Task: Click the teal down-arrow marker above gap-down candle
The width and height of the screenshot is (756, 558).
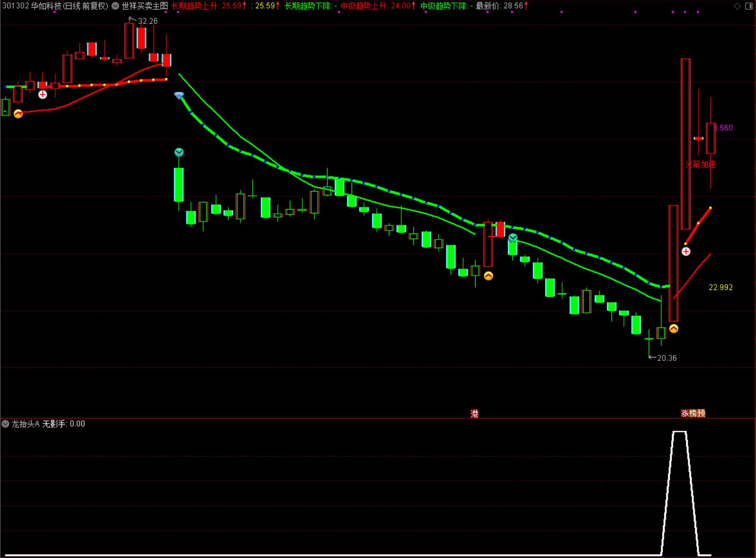Action: coord(179,152)
